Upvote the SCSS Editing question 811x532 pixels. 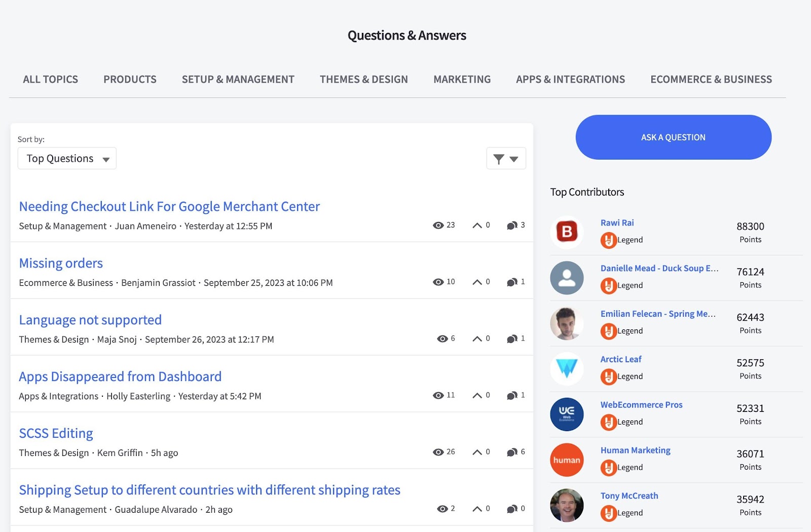pyautogui.click(x=477, y=452)
